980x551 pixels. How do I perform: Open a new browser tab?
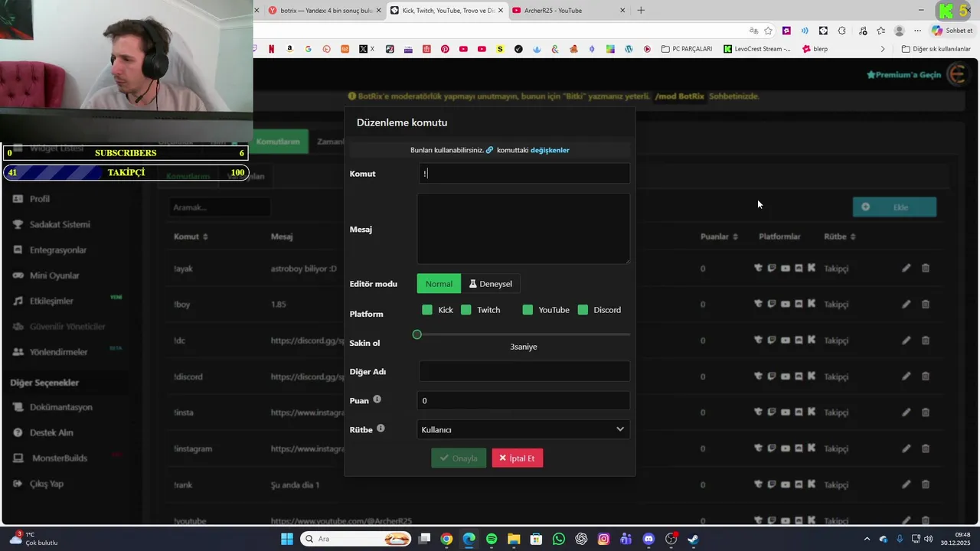pos(641,11)
